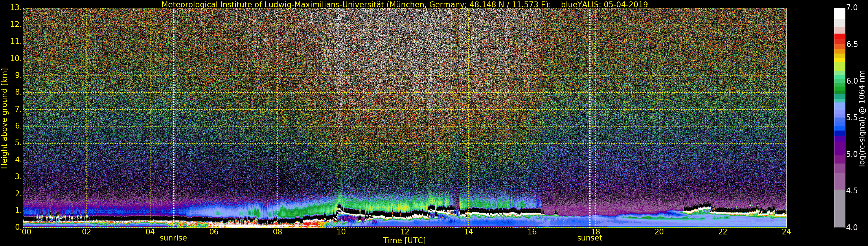Click the time axis tick '06'

214,232
